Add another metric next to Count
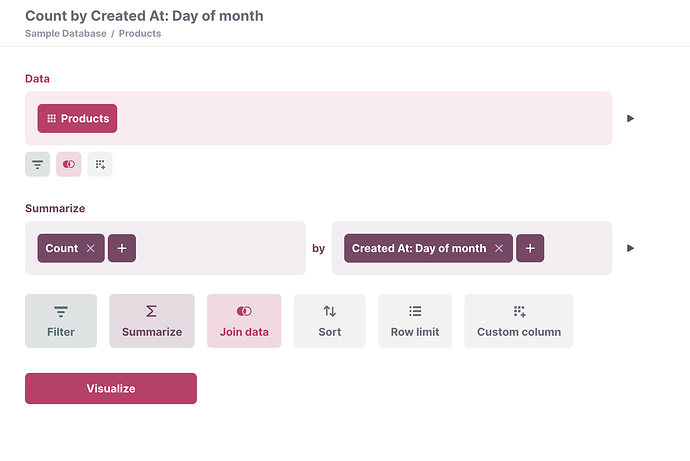This screenshot has height=461, width=690. click(x=122, y=248)
